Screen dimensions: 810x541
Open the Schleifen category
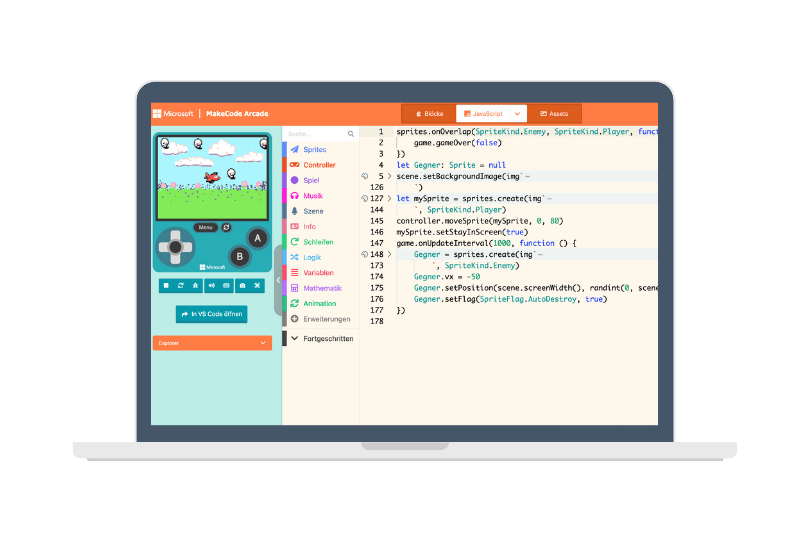click(x=320, y=242)
